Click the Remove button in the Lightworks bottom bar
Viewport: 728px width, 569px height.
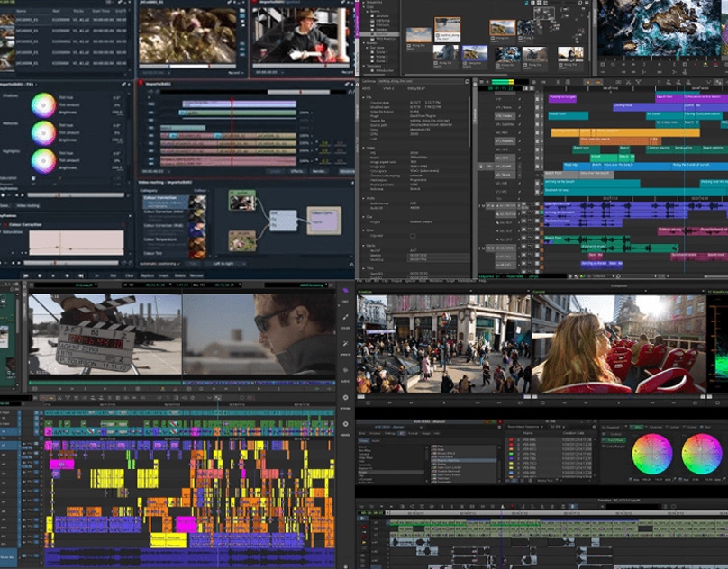coord(196,275)
